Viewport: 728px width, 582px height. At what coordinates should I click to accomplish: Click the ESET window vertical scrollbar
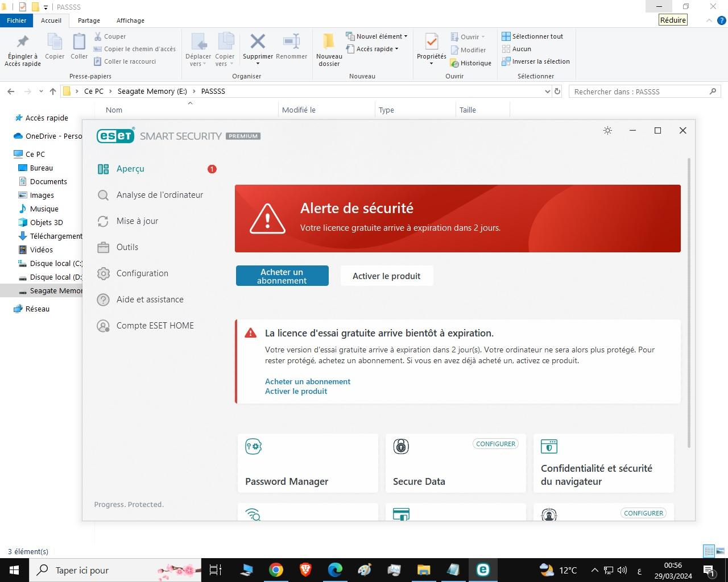coord(690,303)
